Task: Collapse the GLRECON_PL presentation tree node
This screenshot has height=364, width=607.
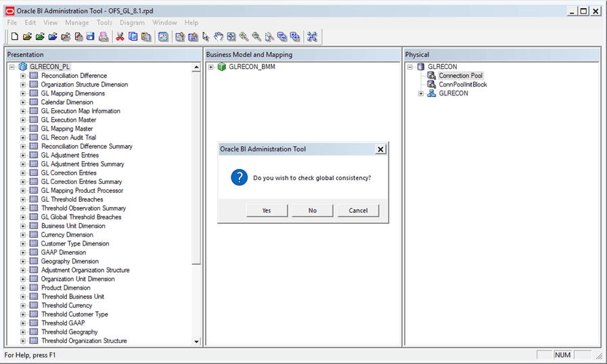Action: [x=12, y=67]
